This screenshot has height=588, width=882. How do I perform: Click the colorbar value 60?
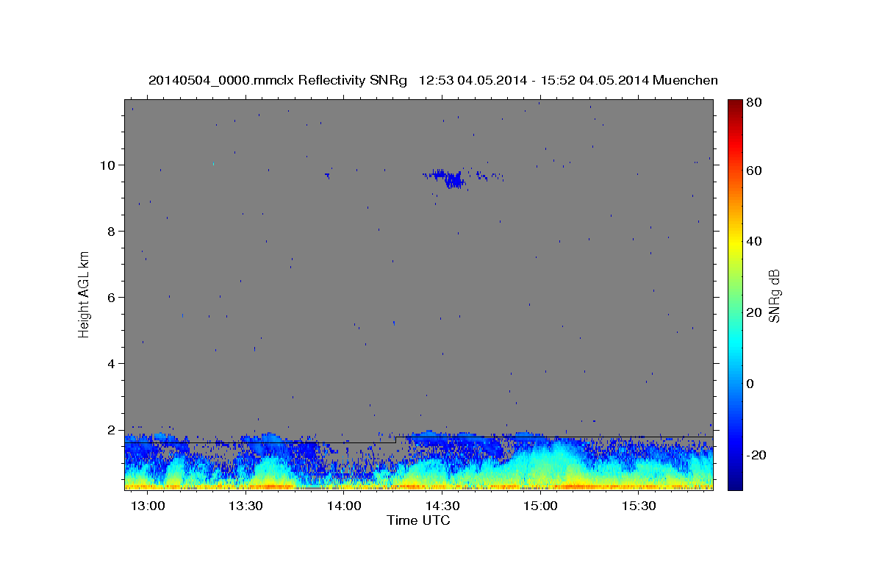(x=753, y=171)
